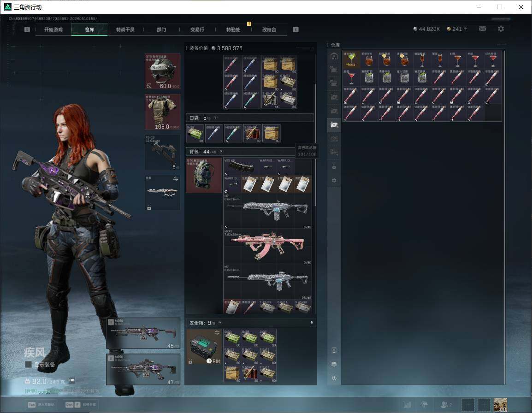The height and width of the screenshot is (413, 532).
Task: Select the FS-12 shotgun slot
Action: (x=163, y=153)
